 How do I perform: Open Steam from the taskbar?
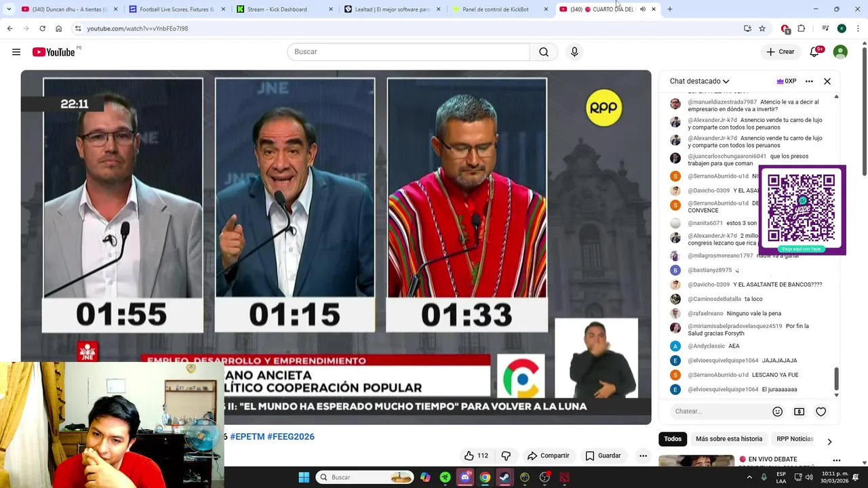tap(505, 477)
